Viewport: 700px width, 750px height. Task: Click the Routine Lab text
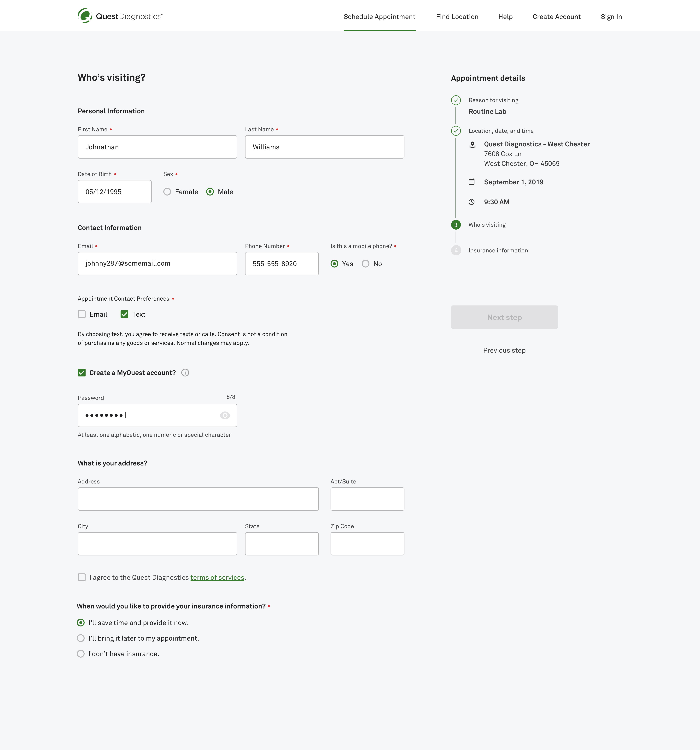(x=487, y=112)
